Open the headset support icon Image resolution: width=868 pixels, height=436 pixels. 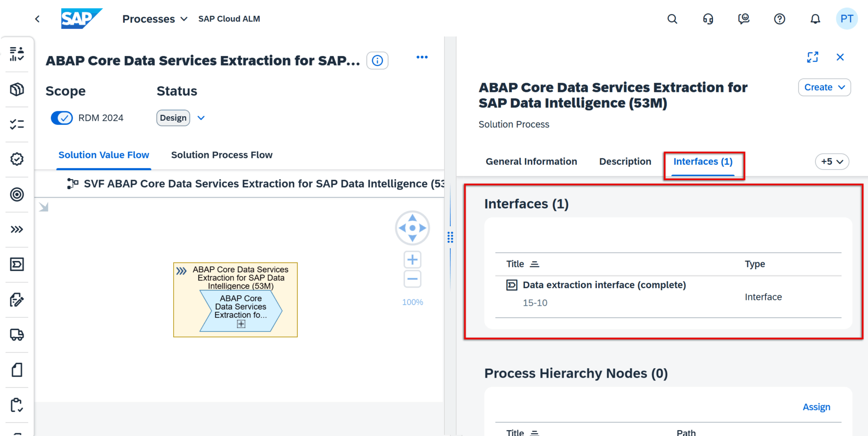708,19
